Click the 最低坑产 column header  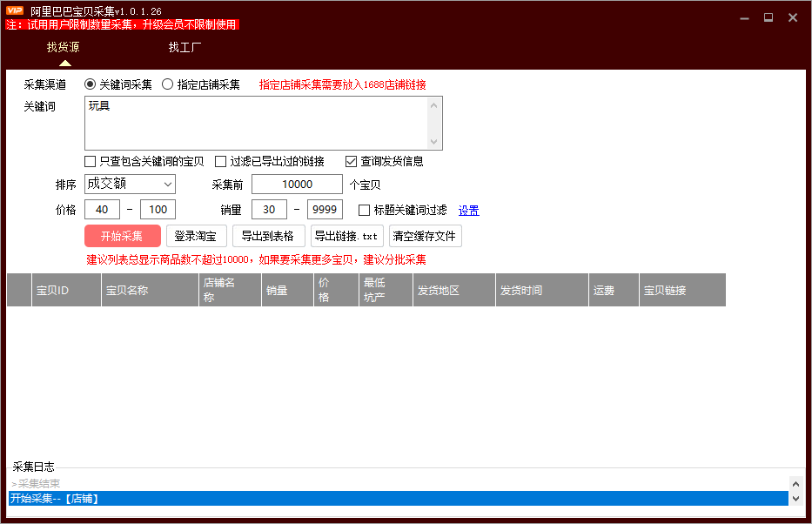coord(386,290)
